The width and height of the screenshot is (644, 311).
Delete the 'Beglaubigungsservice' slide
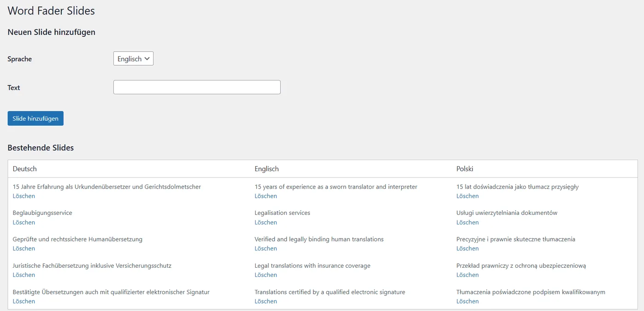24,222
